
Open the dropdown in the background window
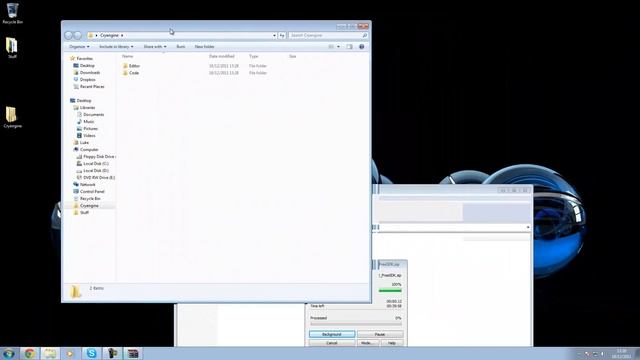(528, 227)
